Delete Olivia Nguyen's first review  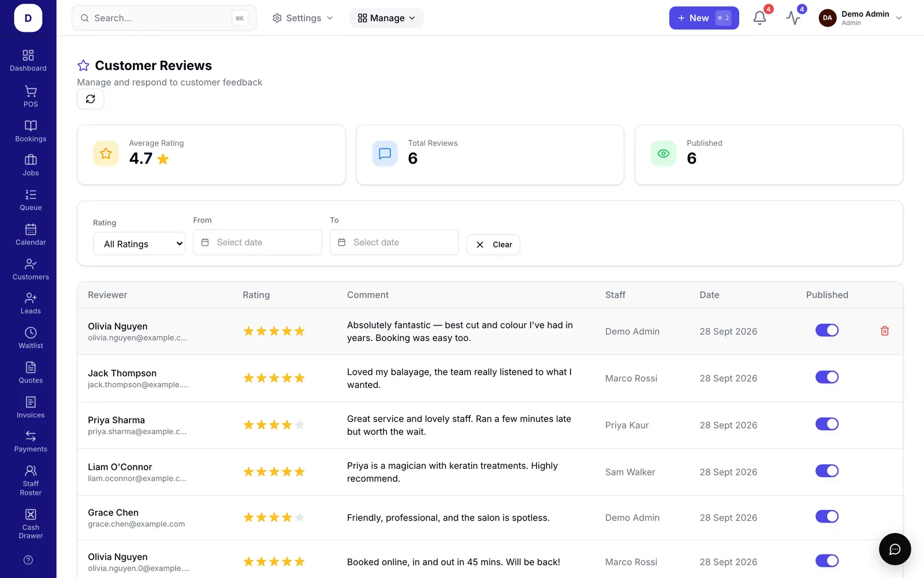(884, 331)
